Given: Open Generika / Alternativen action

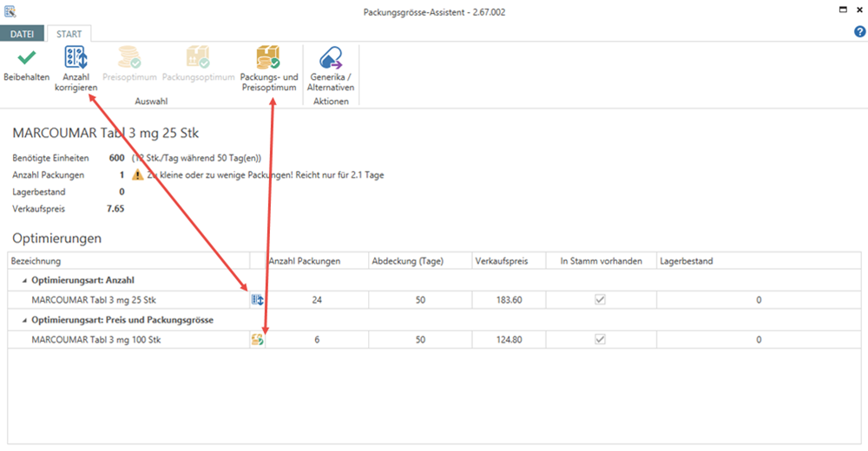Looking at the screenshot, I should [x=331, y=69].
